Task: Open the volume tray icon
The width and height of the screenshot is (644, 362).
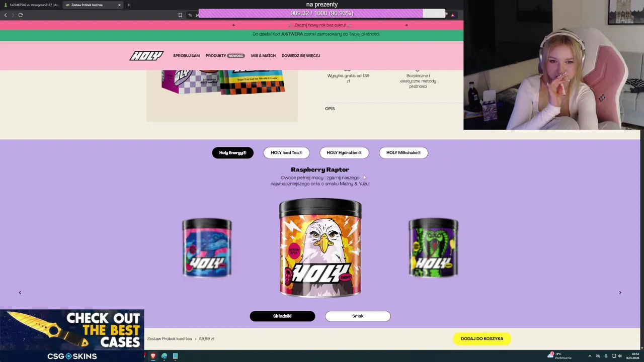Action: click(x=619, y=356)
